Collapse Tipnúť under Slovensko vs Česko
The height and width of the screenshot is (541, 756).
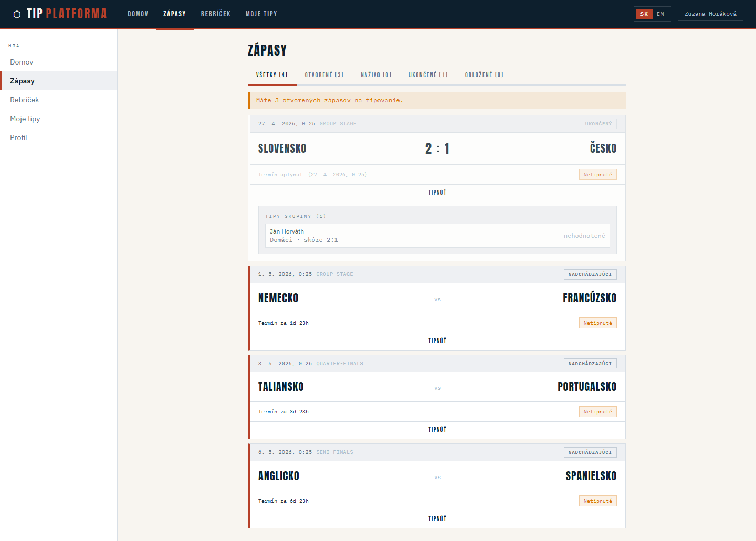coord(437,193)
